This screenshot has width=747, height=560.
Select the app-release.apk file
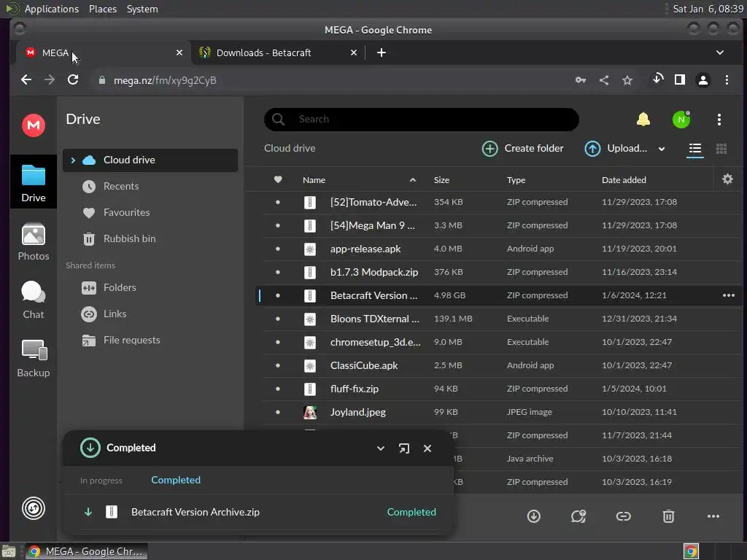[x=500, y=249]
